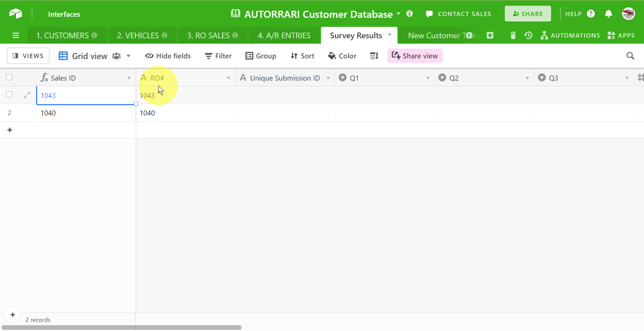
Task: Open the hamburger tables list menu
Action: [15, 35]
